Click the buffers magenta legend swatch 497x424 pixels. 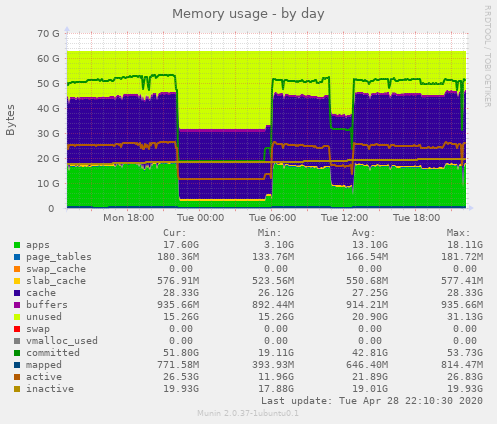[17, 305]
